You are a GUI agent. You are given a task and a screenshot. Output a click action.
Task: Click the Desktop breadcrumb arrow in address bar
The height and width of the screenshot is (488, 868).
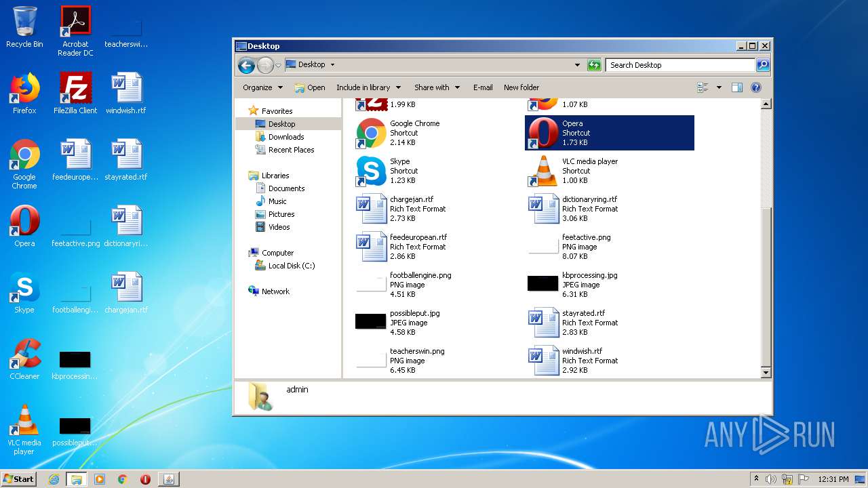332,65
